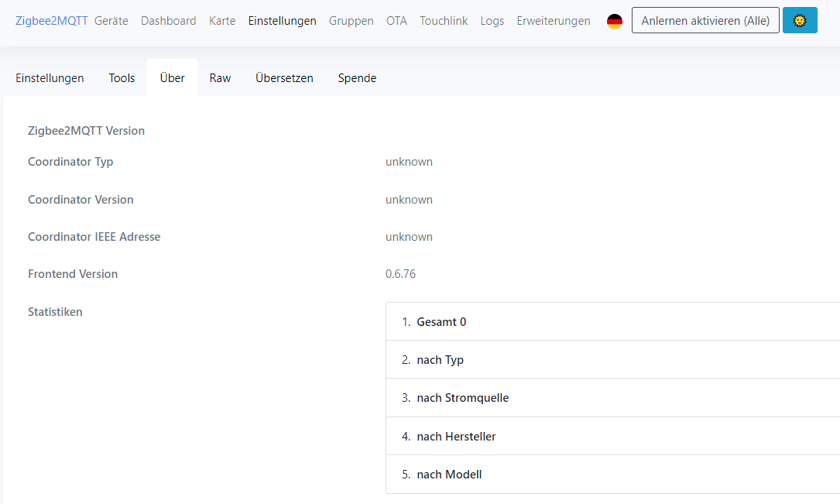Toggle the theme using the sun icon
This screenshot has height=504, width=840.
(800, 20)
